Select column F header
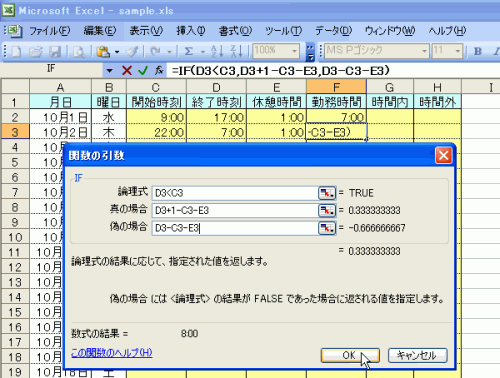The height and width of the screenshot is (378, 500). click(x=336, y=87)
